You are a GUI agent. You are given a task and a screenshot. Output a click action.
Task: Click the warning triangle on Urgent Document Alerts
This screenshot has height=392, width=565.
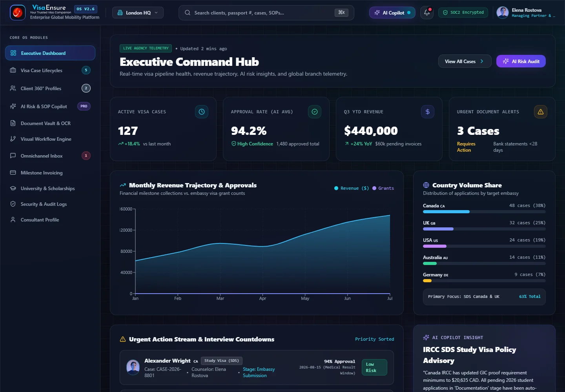point(541,112)
